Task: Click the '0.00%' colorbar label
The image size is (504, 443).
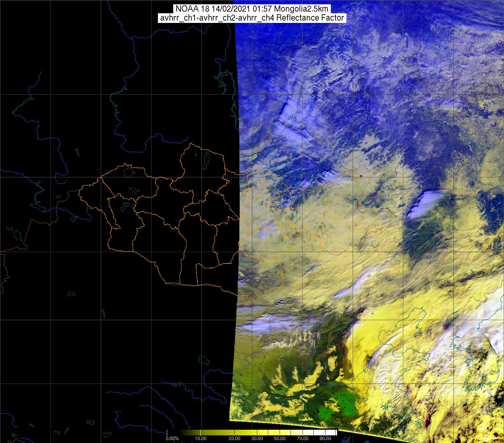Action: 172,439
